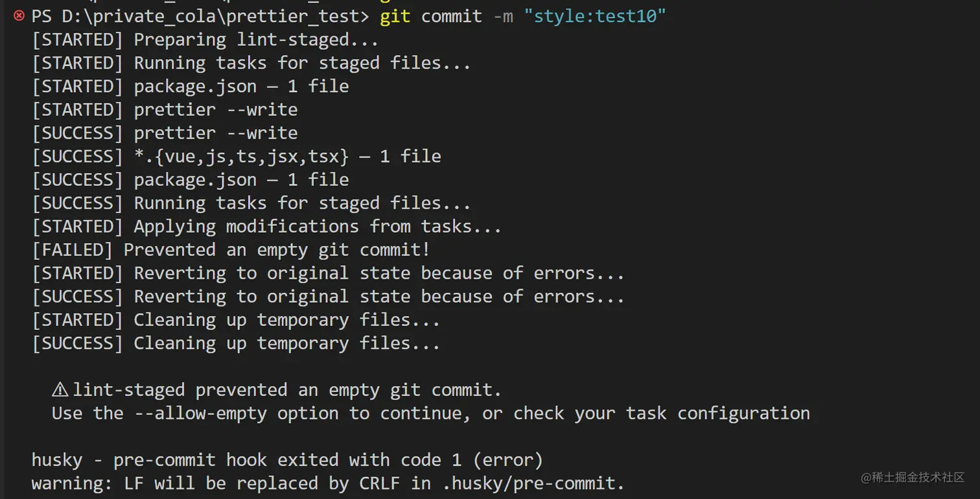Click the [FAILED] Prevented an empty git commit line
The height and width of the screenshot is (499, 980).
[231, 250]
